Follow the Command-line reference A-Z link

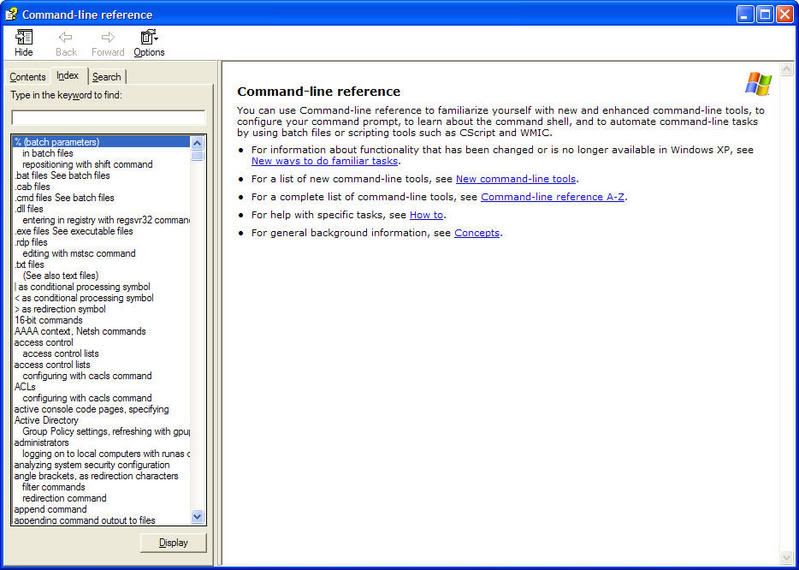[x=553, y=197]
